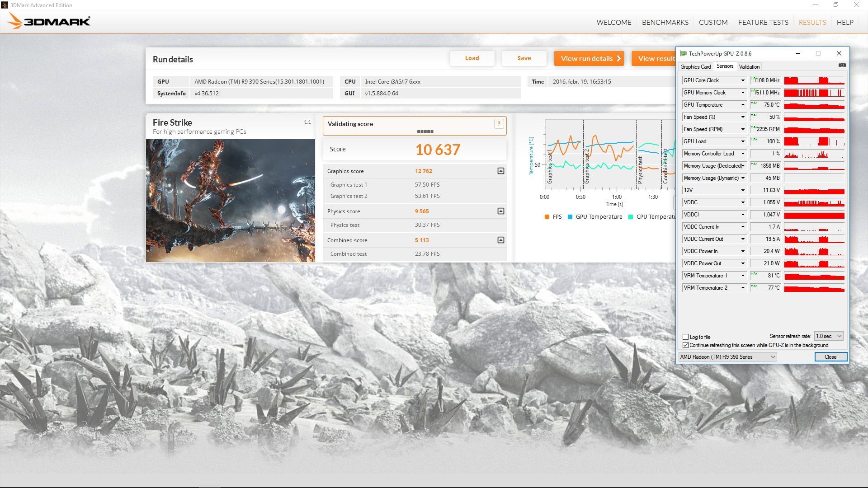This screenshot has height=488, width=868.
Task: Click the 3DMark Advanced Edition title icon
Action: 5,5
